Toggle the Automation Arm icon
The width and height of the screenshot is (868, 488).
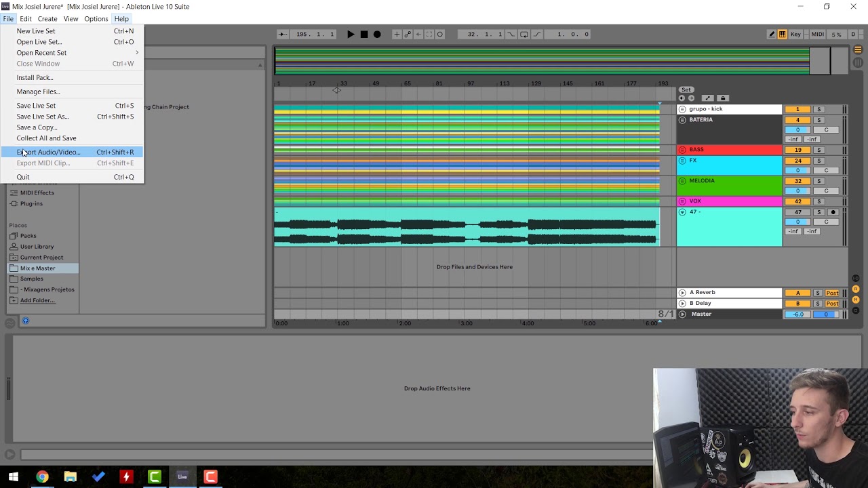click(x=408, y=34)
